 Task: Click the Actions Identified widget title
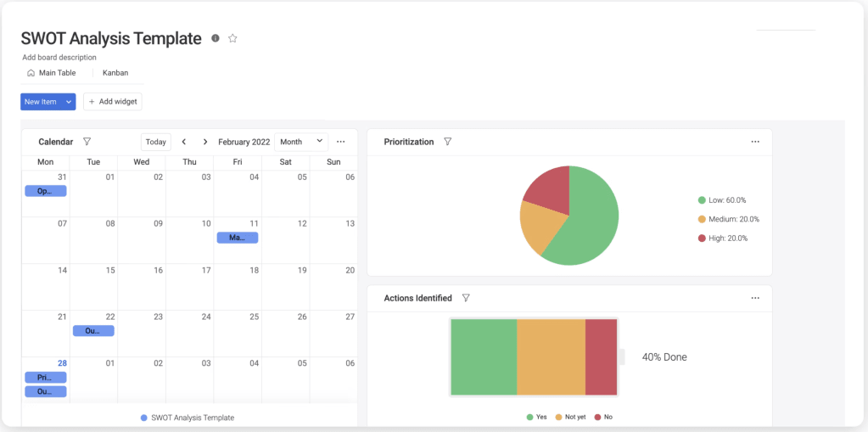click(x=418, y=298)
